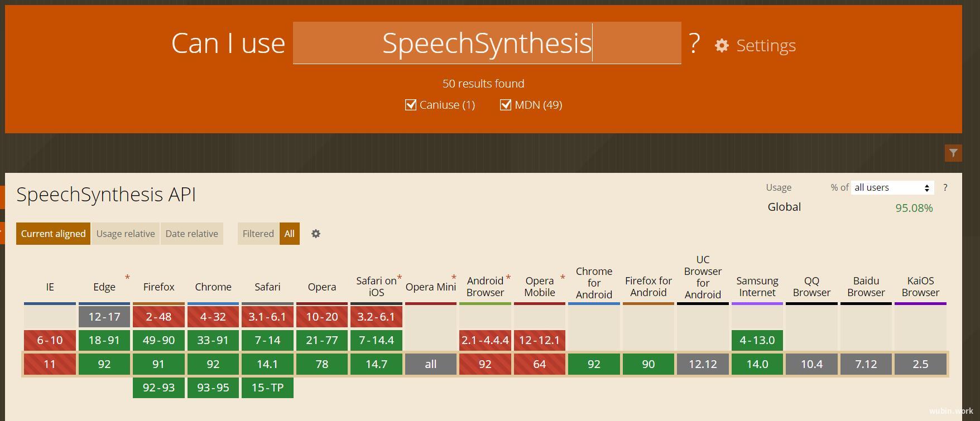
Task: Click the asterisk note beside Safari on iOS
Action: pos(400,277)
